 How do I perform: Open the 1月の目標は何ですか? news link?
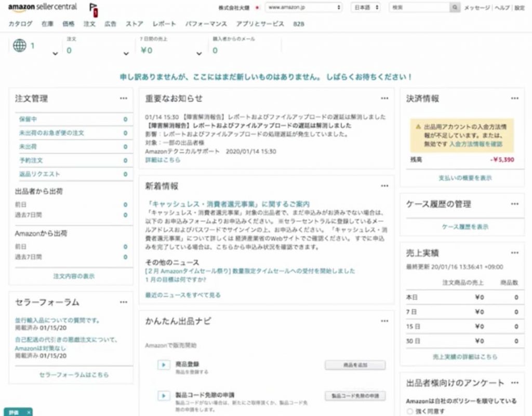point(176,280)
